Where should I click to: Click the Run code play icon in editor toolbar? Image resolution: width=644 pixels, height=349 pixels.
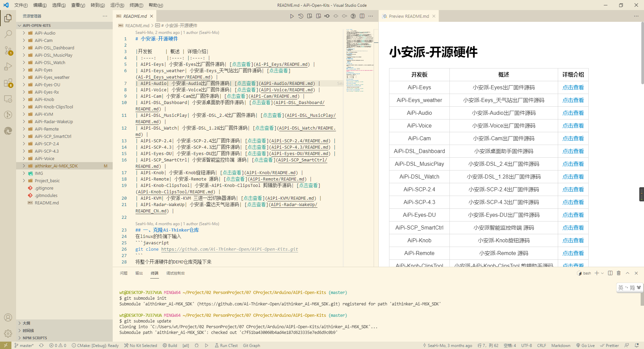pos(292,16)
